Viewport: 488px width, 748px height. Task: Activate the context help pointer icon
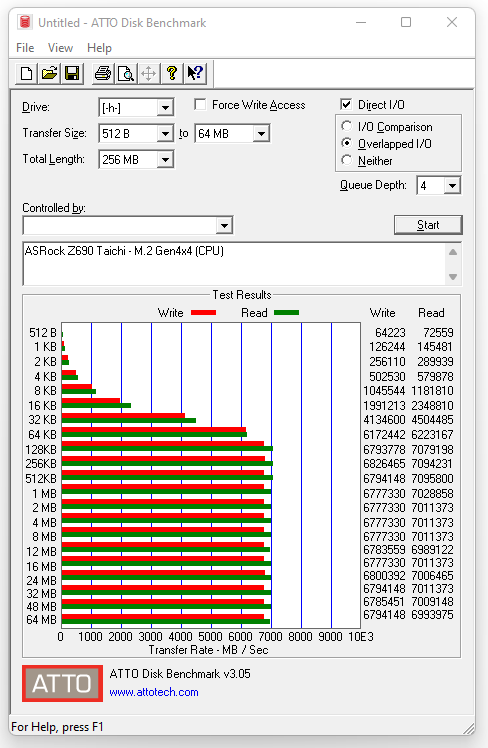point(195,73)
